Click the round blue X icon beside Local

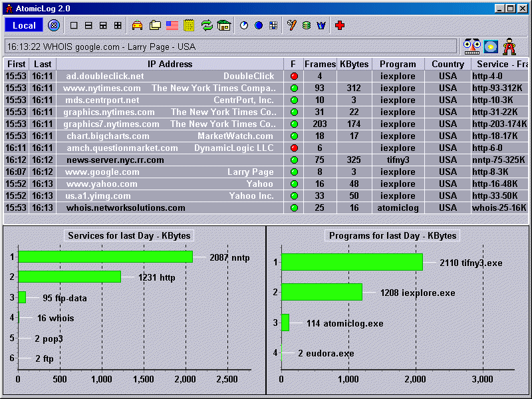click(54, 25)
